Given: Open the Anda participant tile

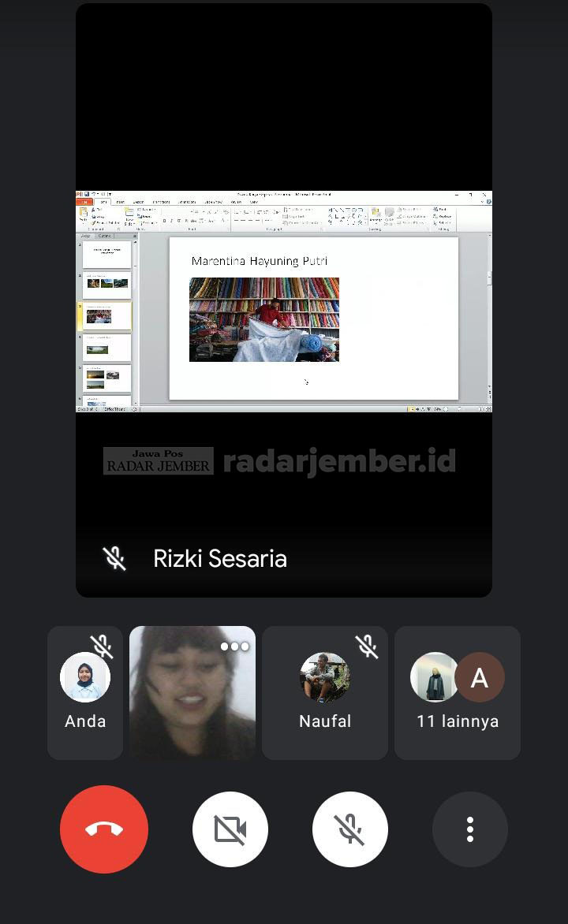Looking at the screenshot, I should 85,692.
